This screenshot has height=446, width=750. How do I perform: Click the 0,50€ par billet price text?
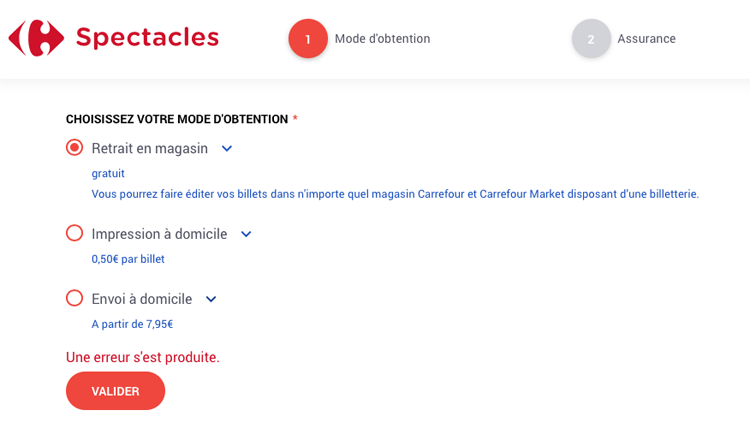[128, 259]
